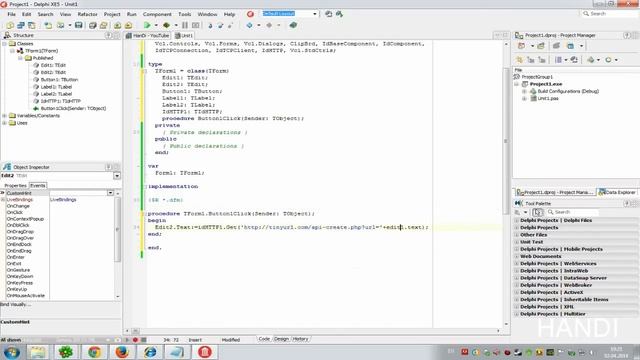Click the Run Without Debugging toolbar icon
The height and width of the screenshot is (360, 640).
point(167,25)
